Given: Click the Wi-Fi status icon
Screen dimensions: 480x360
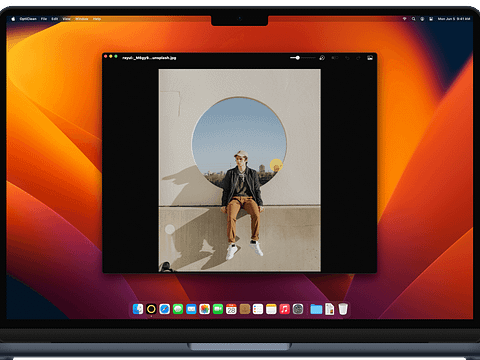Looking at the screenshot, I should point(405,19).
